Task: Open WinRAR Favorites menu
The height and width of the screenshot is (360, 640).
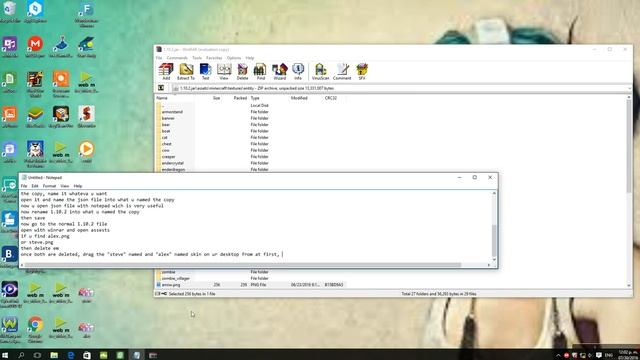Action: (x=214, y=58)
